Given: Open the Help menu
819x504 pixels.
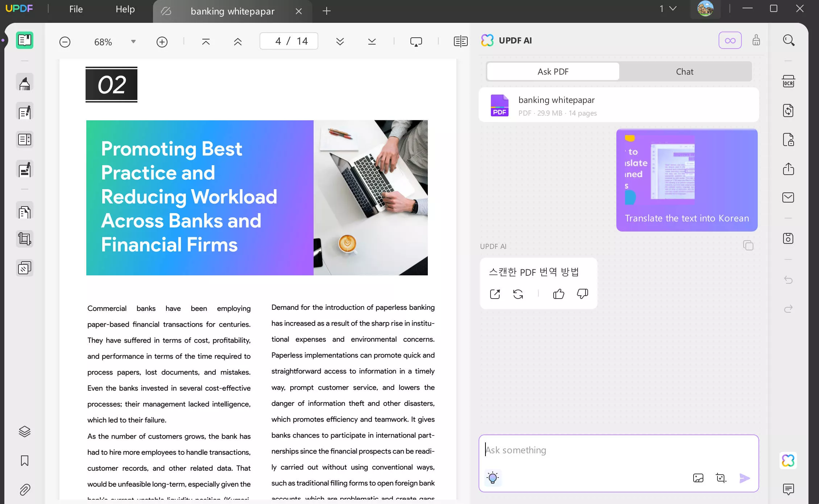Looking at the screenshot, I should (x=125, y=9).
